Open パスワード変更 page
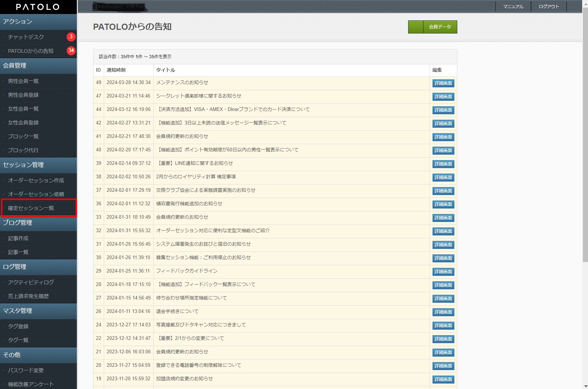The width and height of the screenshot is (588, 389). pos(38,370)
